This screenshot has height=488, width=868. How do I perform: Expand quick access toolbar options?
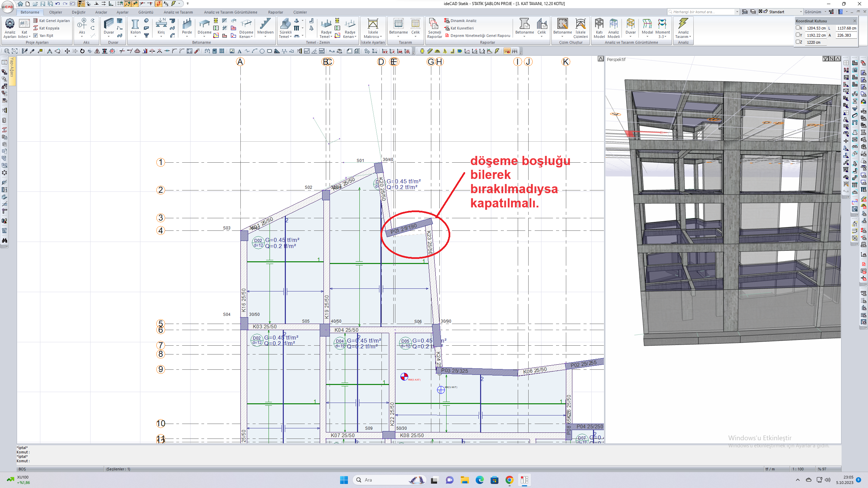[188, 4]
